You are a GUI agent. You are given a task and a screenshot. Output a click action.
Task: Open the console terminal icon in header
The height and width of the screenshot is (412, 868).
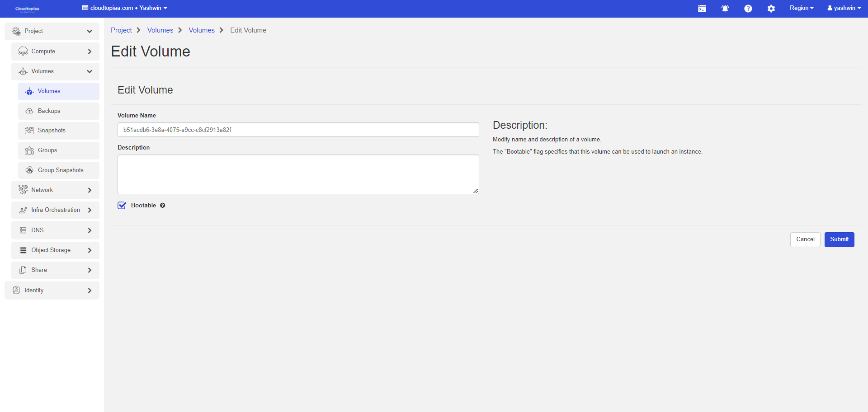click(x=702, y=9)
